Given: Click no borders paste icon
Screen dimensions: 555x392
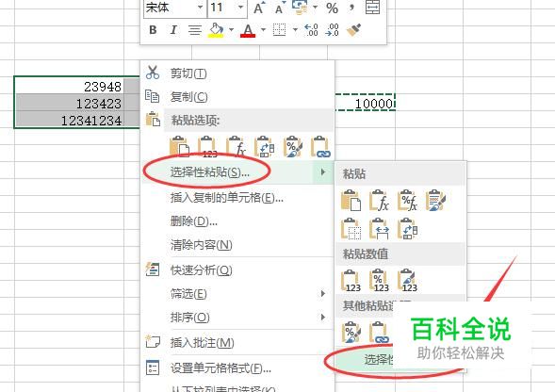Looking at the screenshot, I should 351,229.
